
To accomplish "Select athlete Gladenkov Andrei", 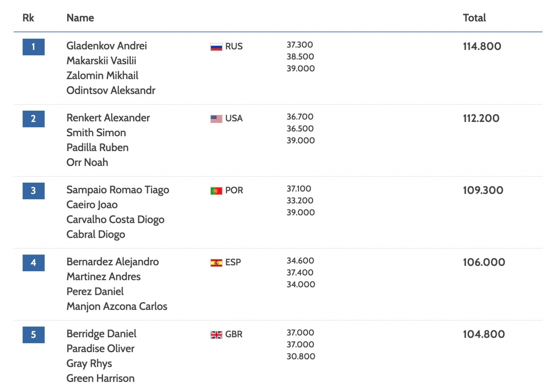I will pos(106,46).
